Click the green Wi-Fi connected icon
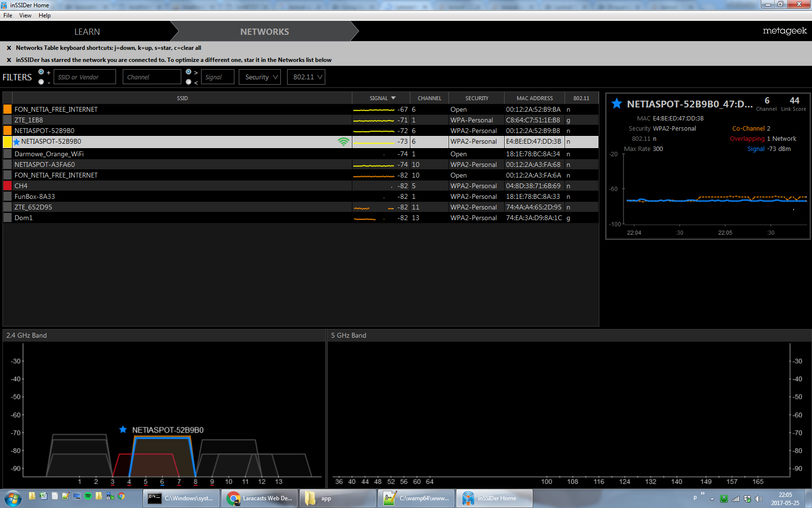Screen dimensions: 812x508 click(x=343, y=142)
